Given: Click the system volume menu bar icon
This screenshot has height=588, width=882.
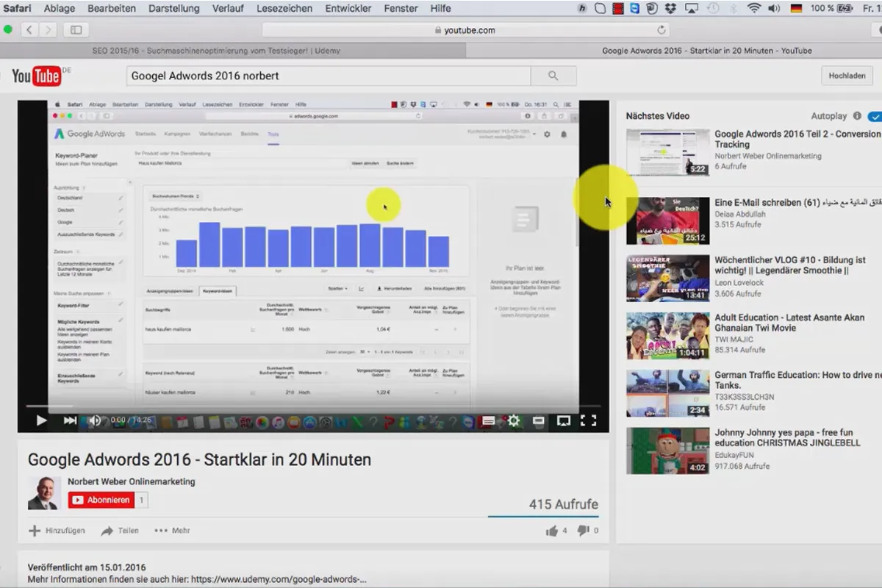Looking at the screenshot, I should click(775, 9).
